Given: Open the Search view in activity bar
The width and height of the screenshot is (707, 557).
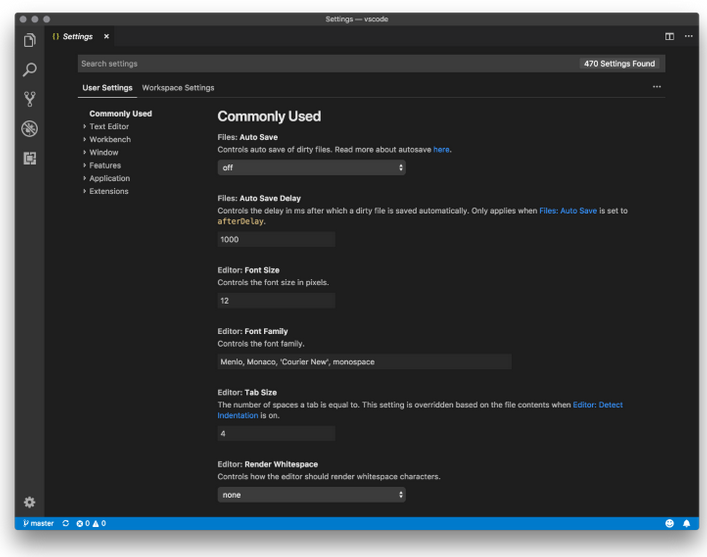Looking at the screenshot, I should point(29,69).
